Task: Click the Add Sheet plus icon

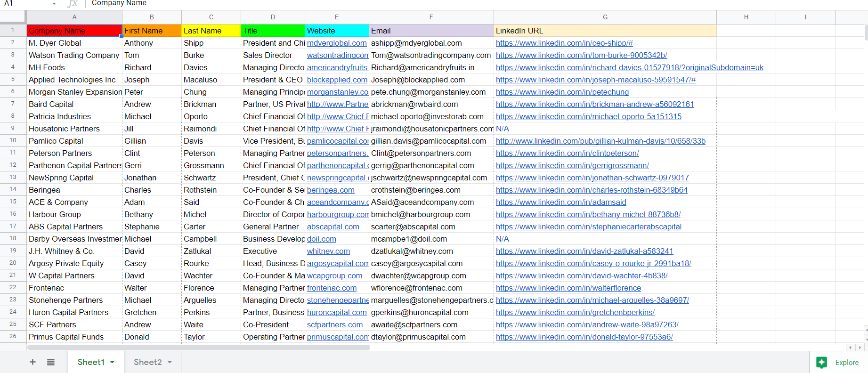Action: (x=32, y=362)
